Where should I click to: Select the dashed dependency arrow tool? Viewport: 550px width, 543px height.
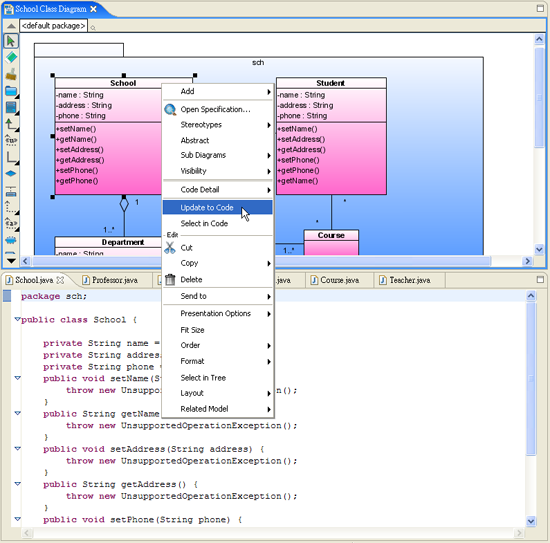[x=11, y=207]
